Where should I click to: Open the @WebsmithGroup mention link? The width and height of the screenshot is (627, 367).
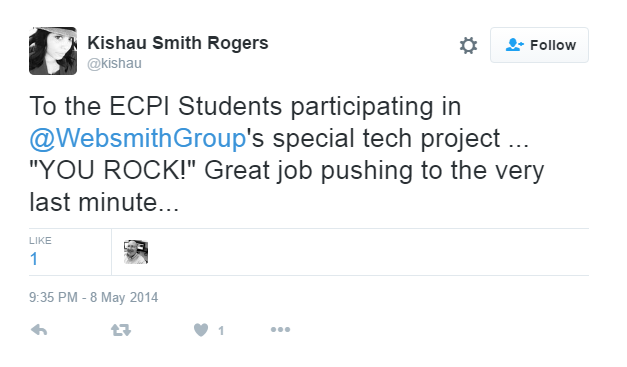point(138,139)
